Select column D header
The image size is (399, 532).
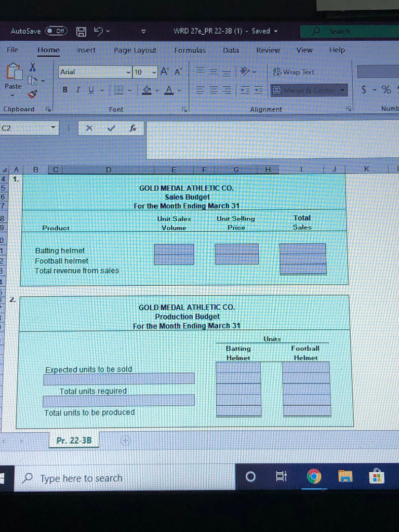(x=109, y=169)
